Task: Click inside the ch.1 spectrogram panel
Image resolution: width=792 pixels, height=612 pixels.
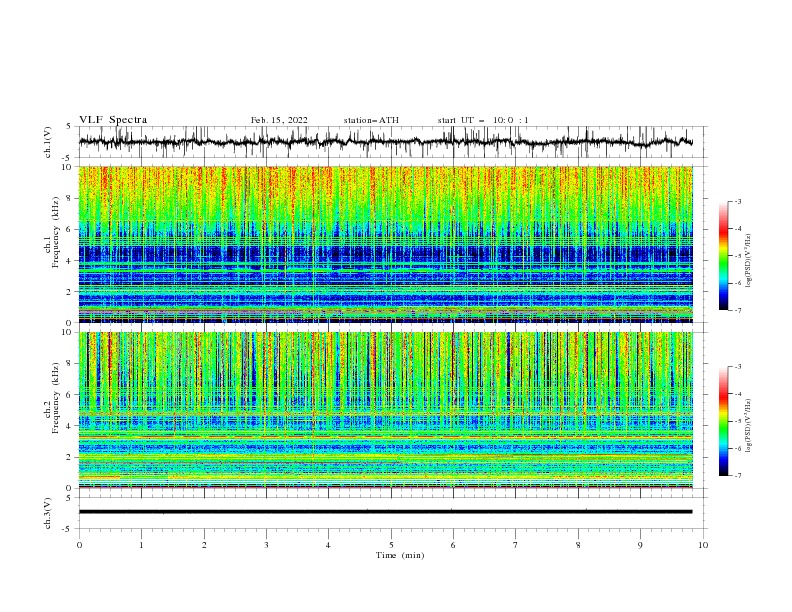Action: pos(386,244)
